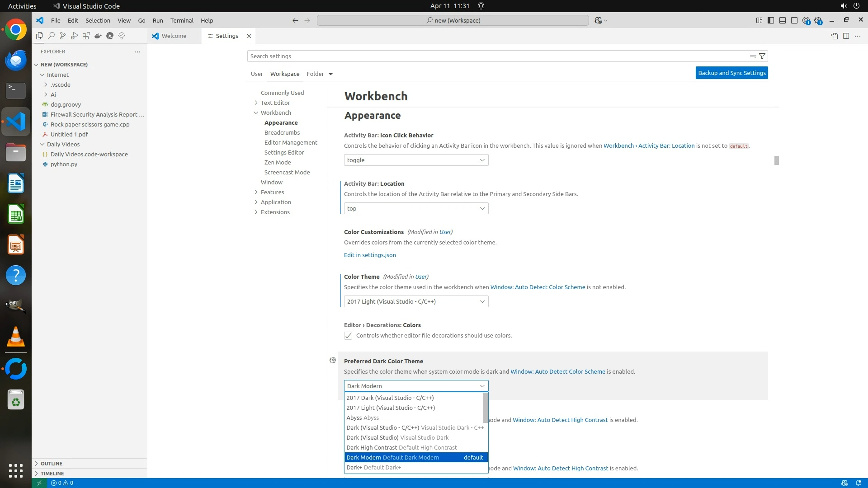Screen dimensions: 868x488
Task: Open the Terminal menu
Action: click(182, 20)
